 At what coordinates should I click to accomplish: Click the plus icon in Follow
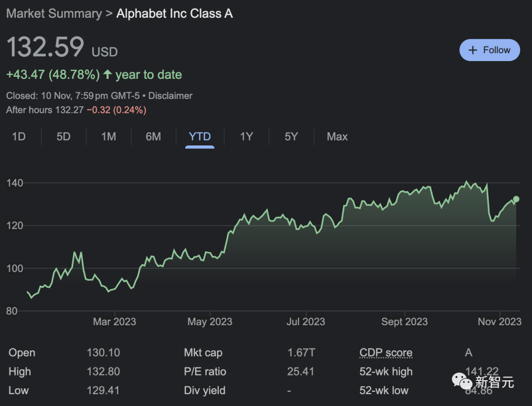[473, 50]
